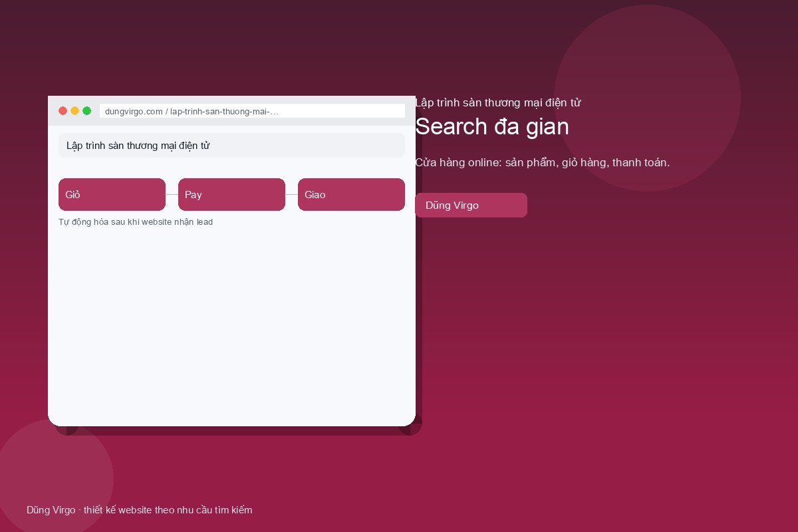
Task: Click the yellow minimize dot in mock browser
Action: click(75, 111)
